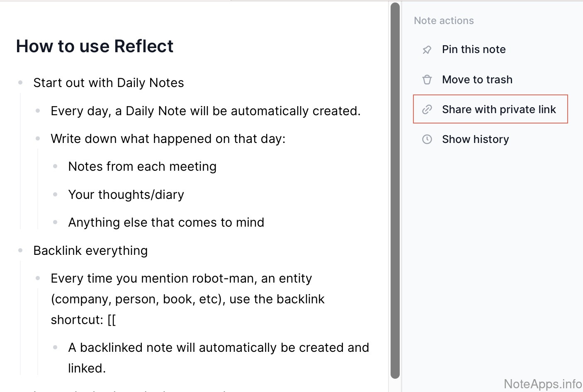Viewport: 583px width, 392px height.
Task: Click the chain link icon
Action: click(x=427, y=109)
